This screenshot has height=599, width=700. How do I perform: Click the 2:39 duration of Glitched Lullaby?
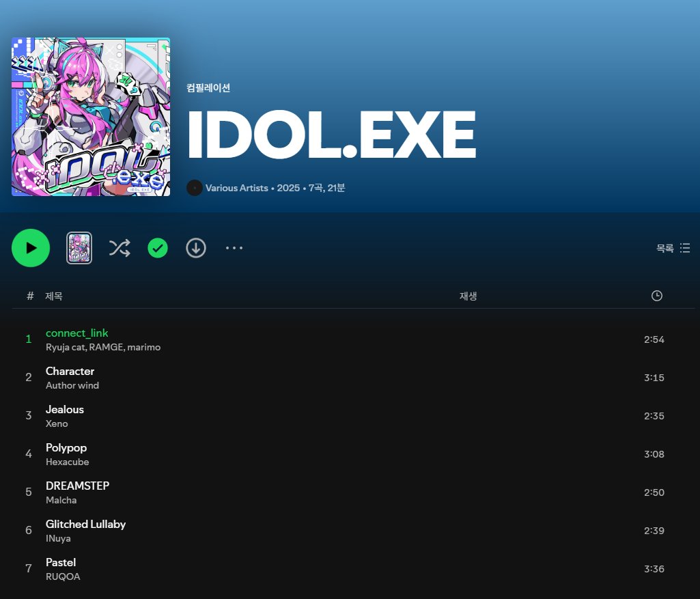[x=654, y=531]
